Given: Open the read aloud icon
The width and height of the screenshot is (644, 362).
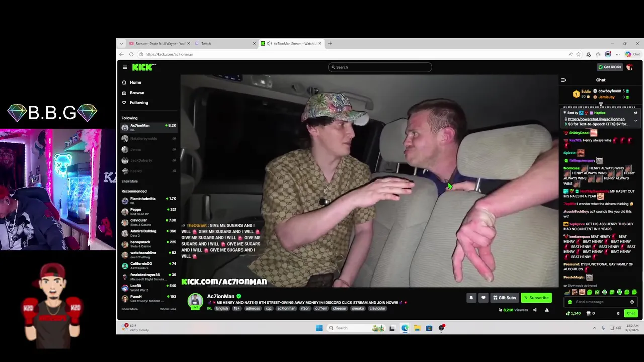Looking at the screenshot, I should (571, 54).
